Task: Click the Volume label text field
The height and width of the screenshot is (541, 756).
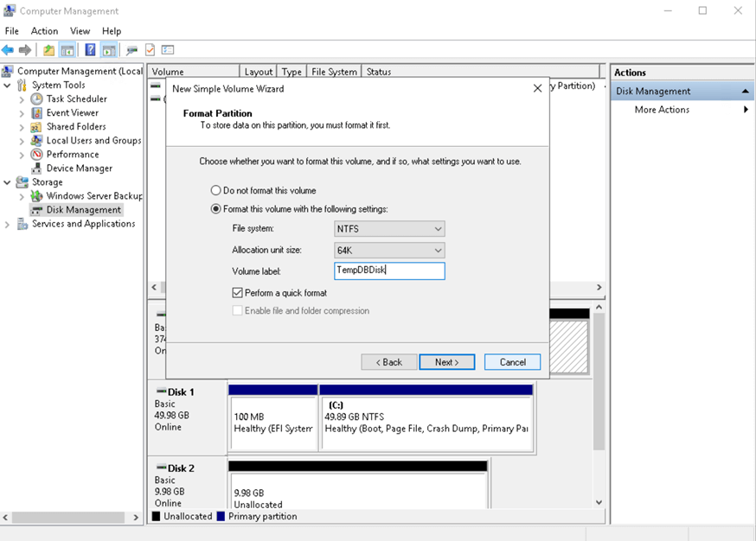Action: [389, 271]
